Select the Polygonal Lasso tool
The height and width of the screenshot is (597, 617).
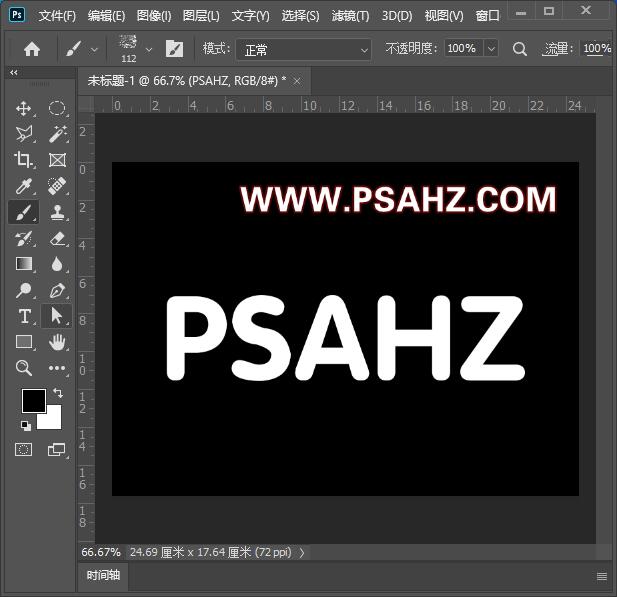click(24, 134)
